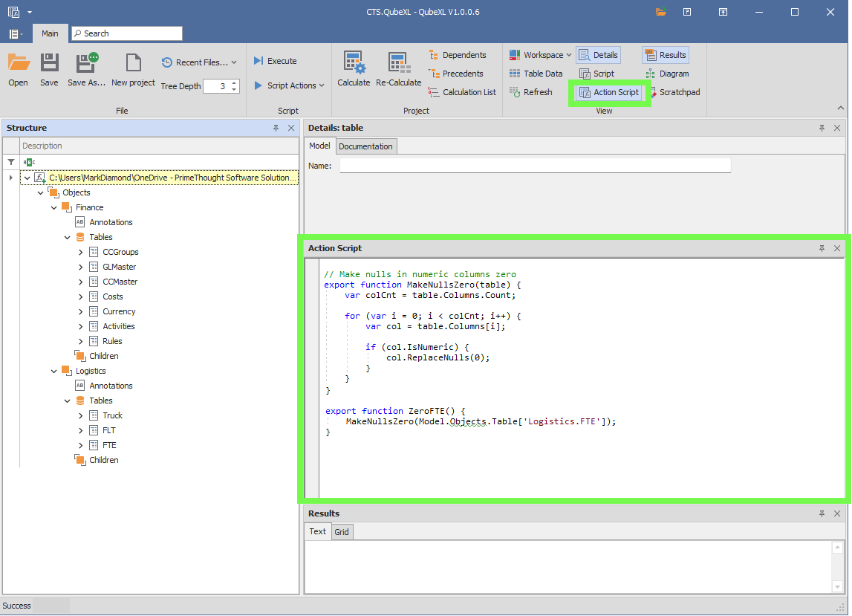Create a New project from ribbon

pos(133,69)
